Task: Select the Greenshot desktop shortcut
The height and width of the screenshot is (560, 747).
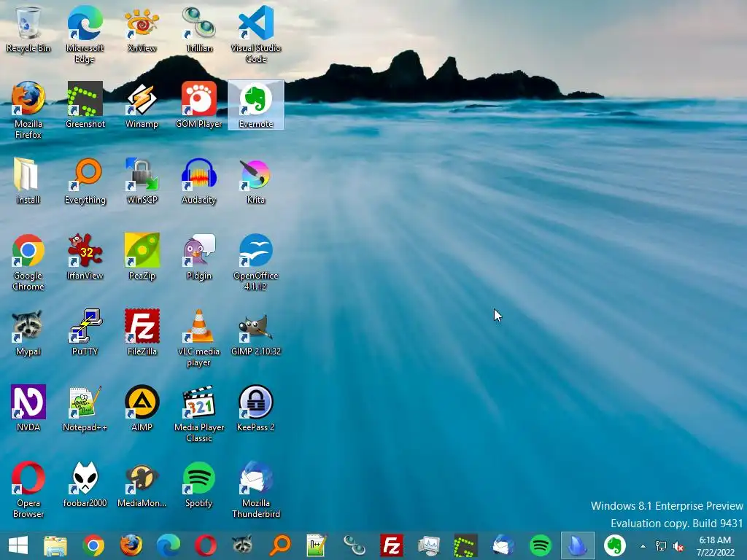Action: 85,105
